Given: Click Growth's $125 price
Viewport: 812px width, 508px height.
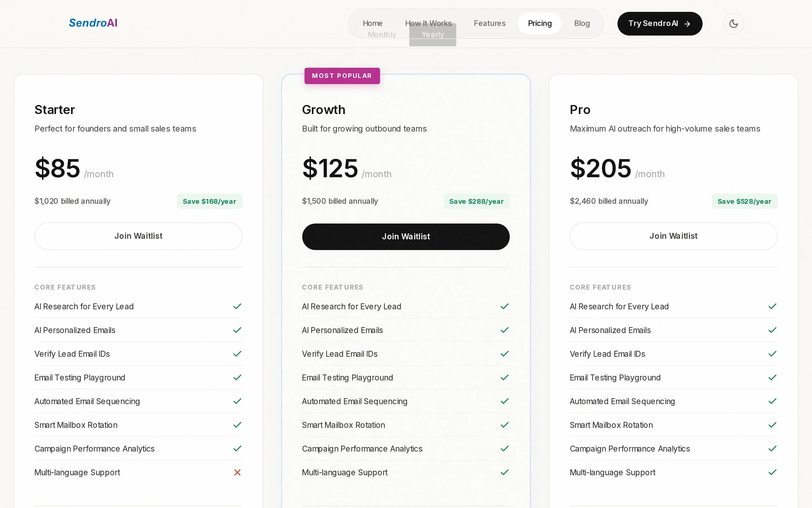Looking at the screenshot, I should point(330,168).
